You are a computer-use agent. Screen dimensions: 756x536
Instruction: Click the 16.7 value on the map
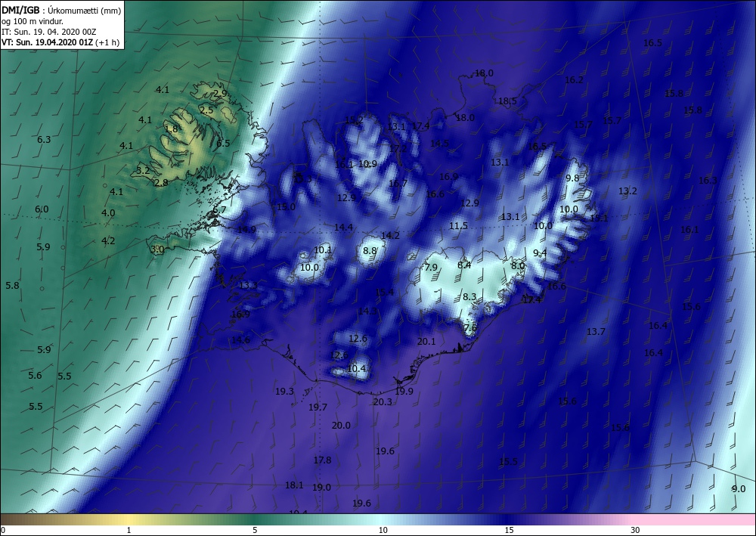pos(398,183)
